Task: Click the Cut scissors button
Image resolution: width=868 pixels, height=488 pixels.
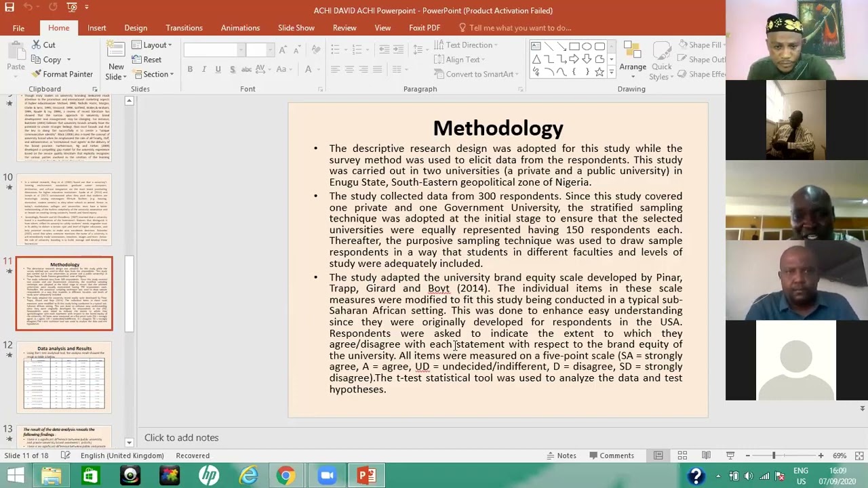Action: point(43,45)
